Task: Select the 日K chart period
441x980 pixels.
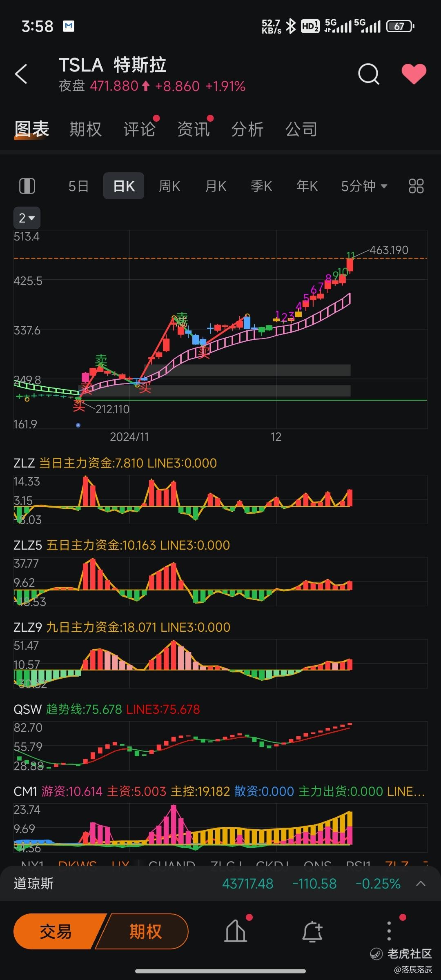Action: (124, 186)
